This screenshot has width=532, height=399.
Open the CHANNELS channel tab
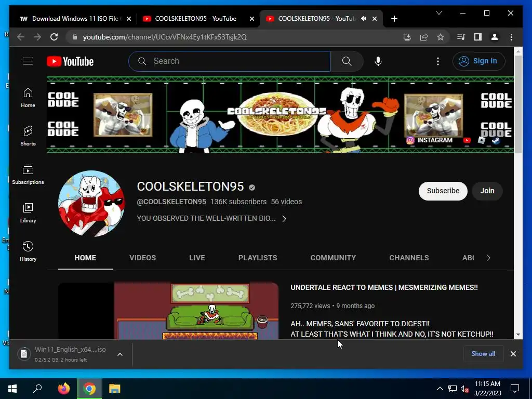pyautogui.click(x=409, y=258)
